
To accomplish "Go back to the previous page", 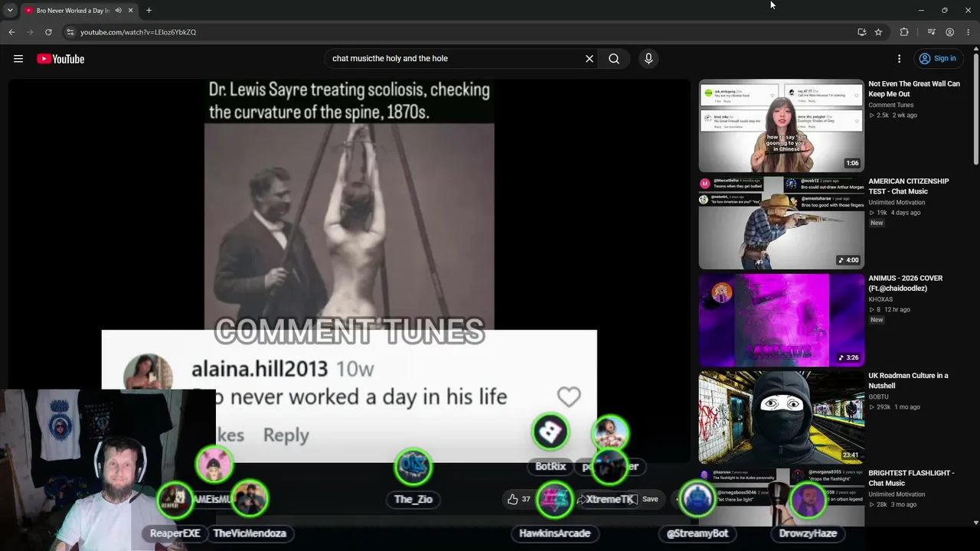I will pos(11,32).
